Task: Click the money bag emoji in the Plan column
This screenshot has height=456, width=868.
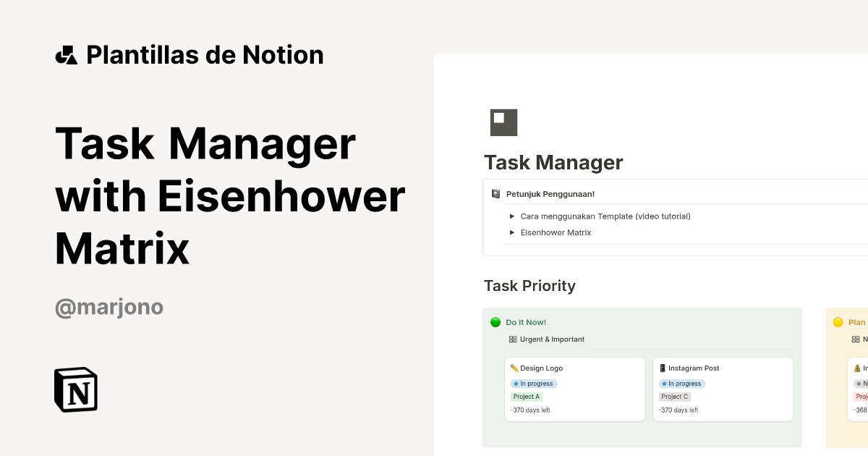Action: tap(855, 368)
